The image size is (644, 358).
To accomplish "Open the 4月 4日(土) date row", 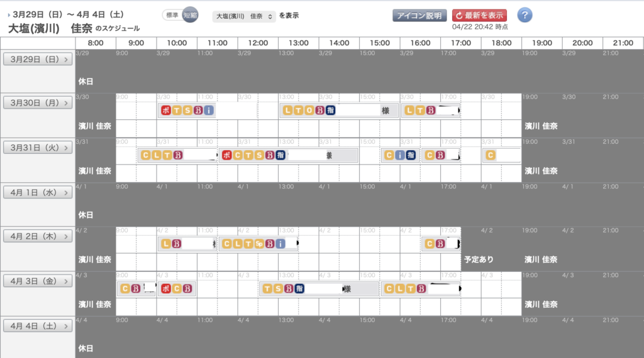I will (x=37, y=326).
